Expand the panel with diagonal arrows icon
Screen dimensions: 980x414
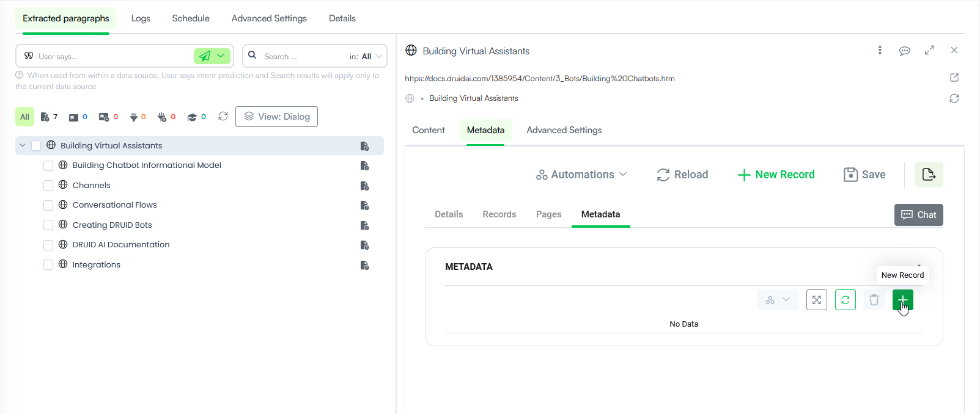pyautogui.click(x=929, y=50)
